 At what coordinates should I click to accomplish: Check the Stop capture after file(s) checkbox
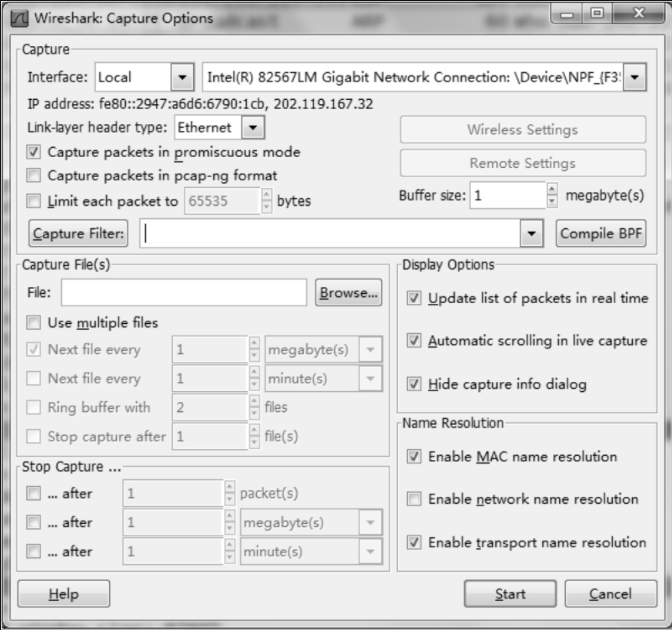33,436
